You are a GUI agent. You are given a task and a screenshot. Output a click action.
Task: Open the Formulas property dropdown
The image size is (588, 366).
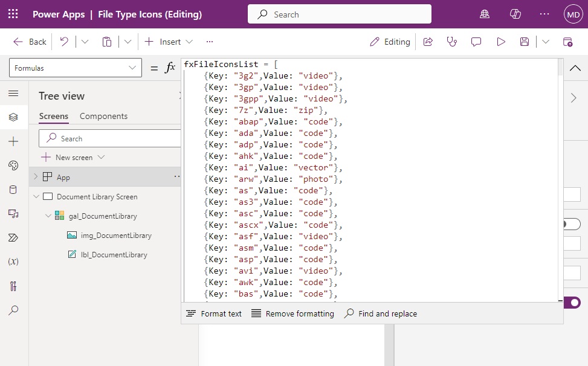(75, 68)
